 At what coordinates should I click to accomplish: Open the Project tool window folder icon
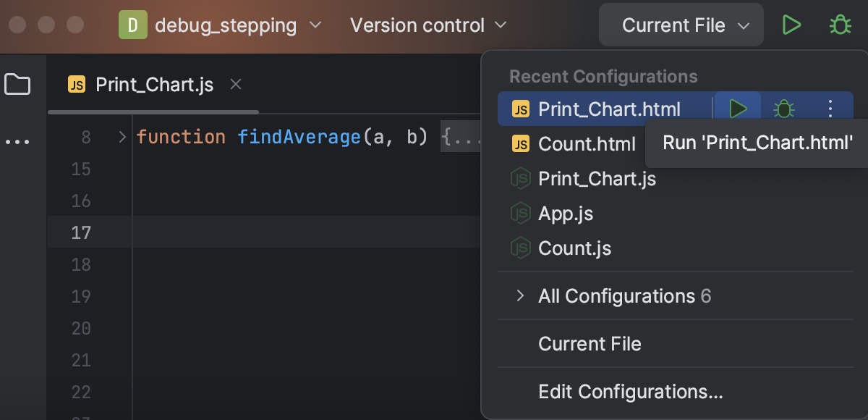(18, 83)
